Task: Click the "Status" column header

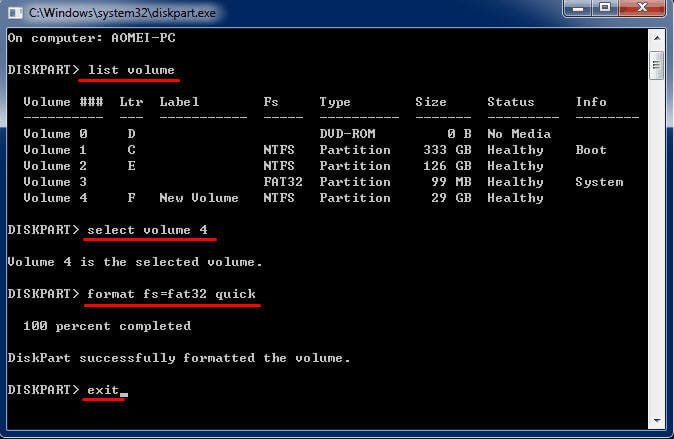Action: point(511,102)
